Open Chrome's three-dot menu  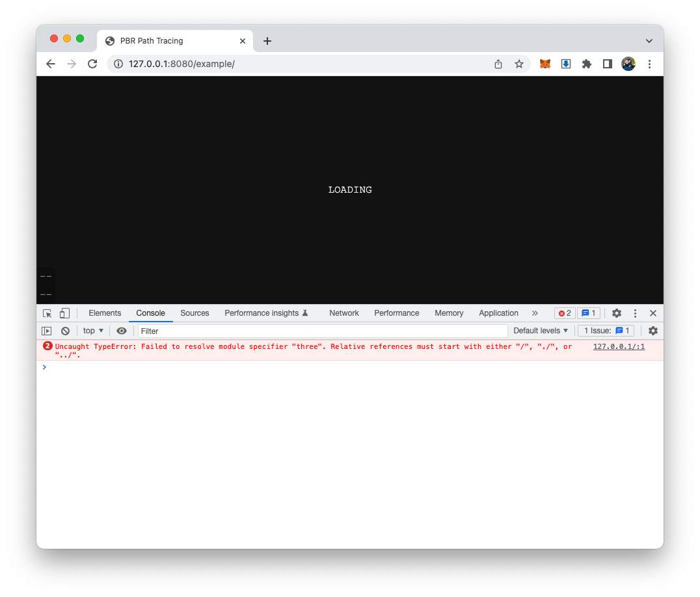coord(649,64)
